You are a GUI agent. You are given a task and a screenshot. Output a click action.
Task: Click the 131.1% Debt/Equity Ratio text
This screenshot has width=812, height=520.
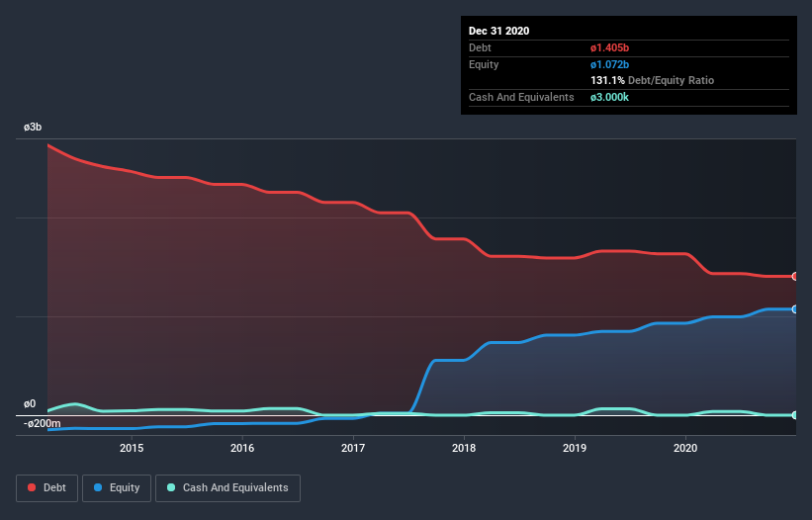point(652,81)
